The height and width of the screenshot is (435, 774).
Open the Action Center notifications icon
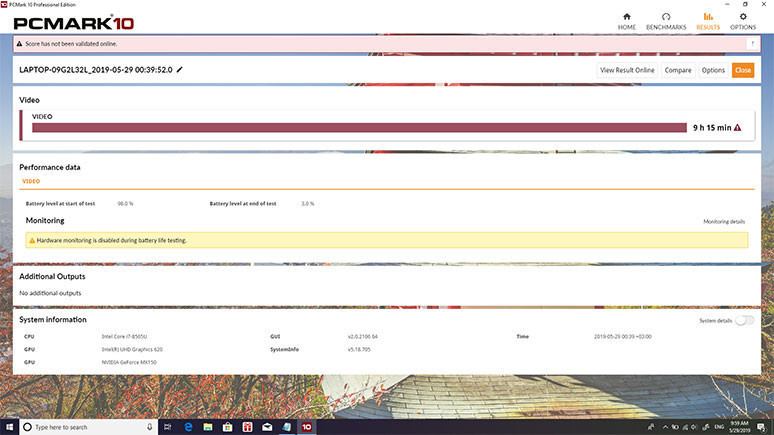tap(761, 427)
